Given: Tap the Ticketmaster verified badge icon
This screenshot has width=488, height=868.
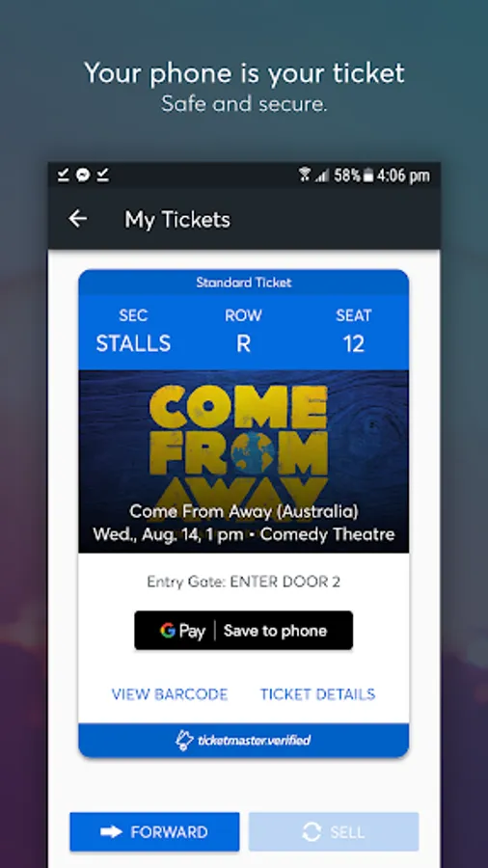Looking at the screenshot, I should [184, 740].
